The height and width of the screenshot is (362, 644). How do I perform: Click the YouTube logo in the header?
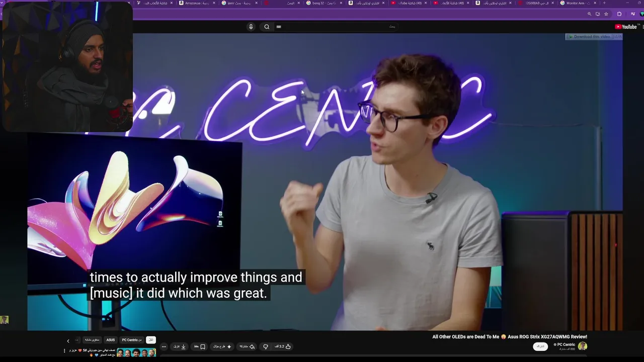(625, 27)
